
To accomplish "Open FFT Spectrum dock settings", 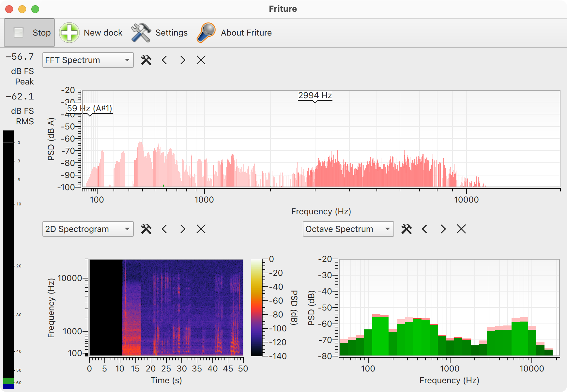I will coord(146,60).
